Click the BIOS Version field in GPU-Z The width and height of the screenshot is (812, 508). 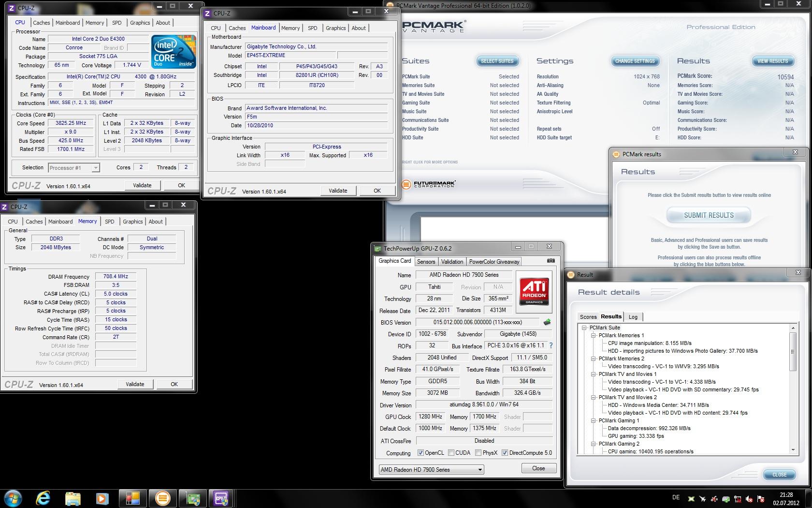[x=478, y=322]
